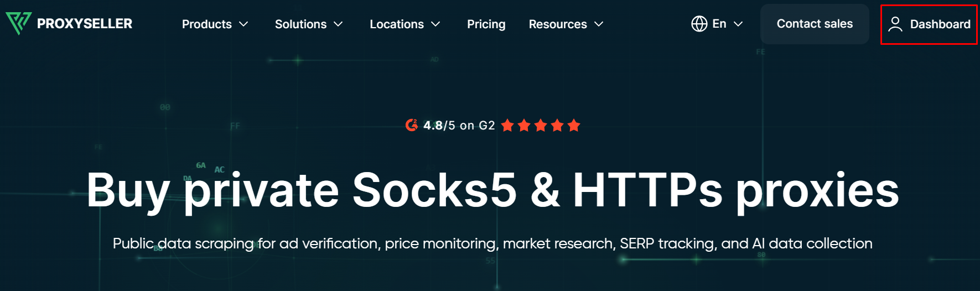
Task: Expand the Solutions chevron arrow
Action: coord(339,24)
